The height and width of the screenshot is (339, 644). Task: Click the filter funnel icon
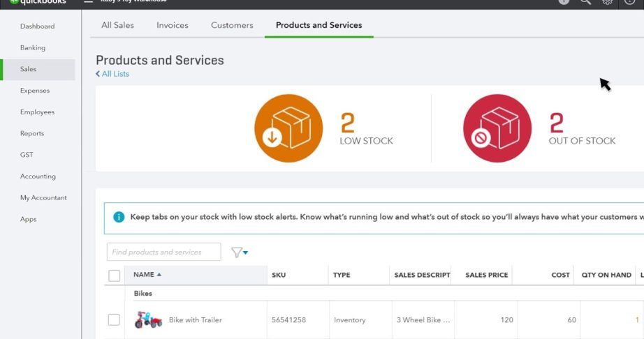(x=236, y=252)
